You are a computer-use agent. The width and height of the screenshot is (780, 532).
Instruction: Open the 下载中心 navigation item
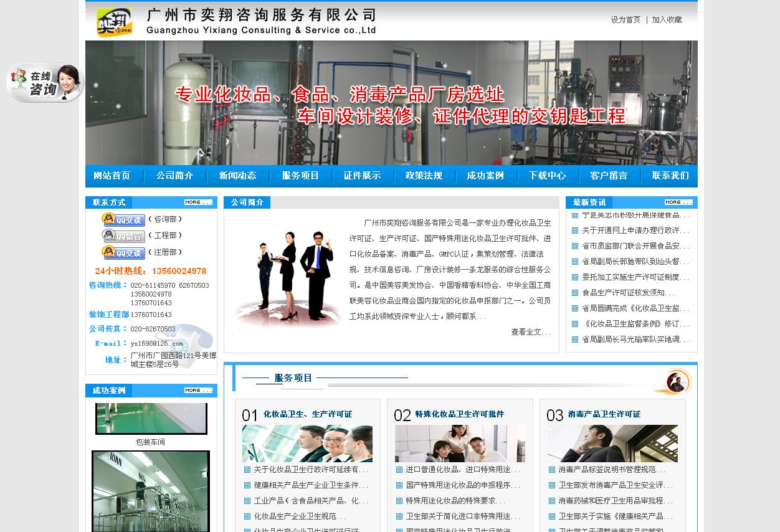pyautogui.click(x=547, y=176)
